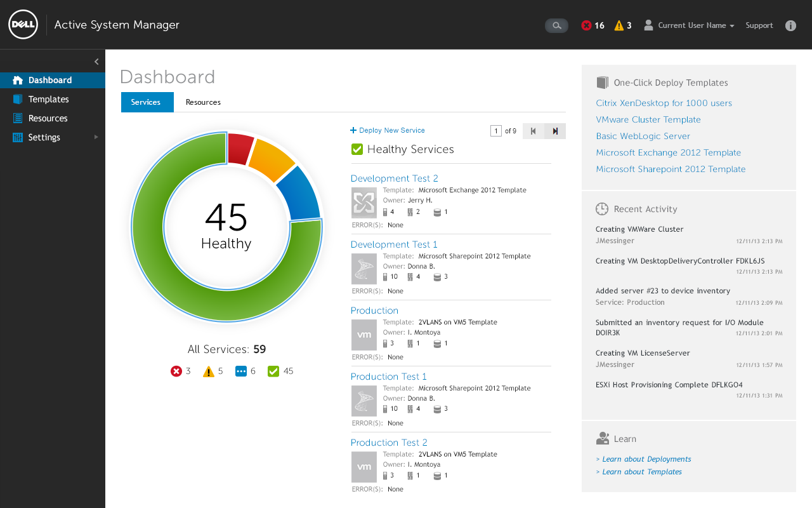Go to Dashboard in sidebar
This screenshot has width=812, height=508.
coord(53,80)
